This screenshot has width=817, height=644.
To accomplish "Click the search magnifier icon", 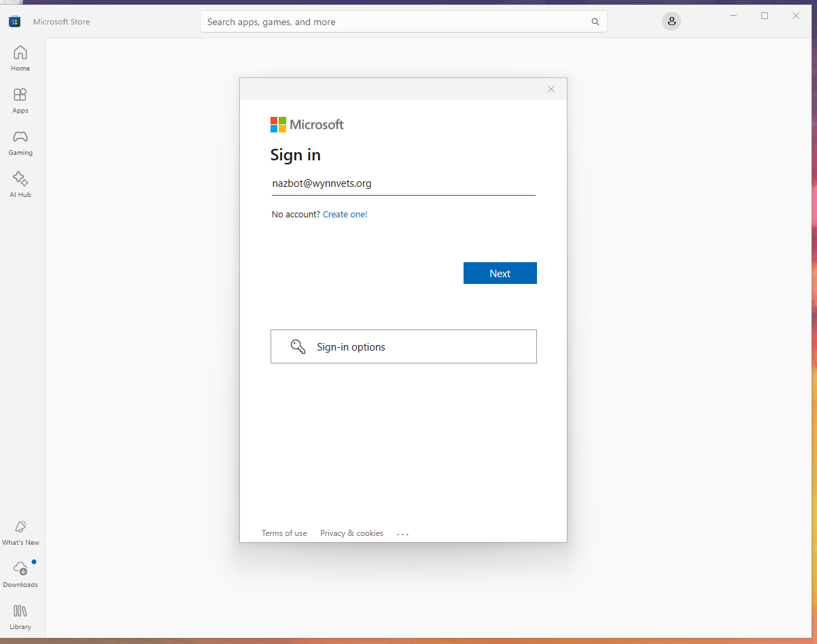I will point(595,21).
